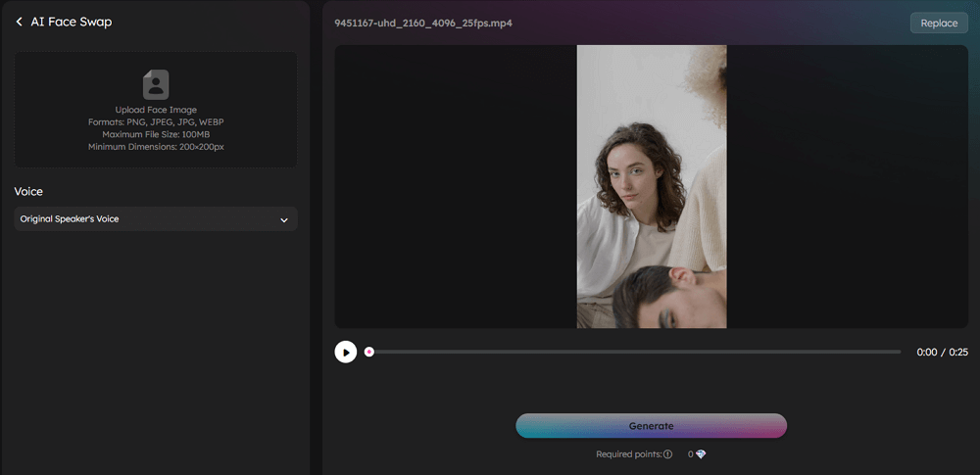
Task: Click the 0:00 / 0:25 time display
Action: coord(942,353)
